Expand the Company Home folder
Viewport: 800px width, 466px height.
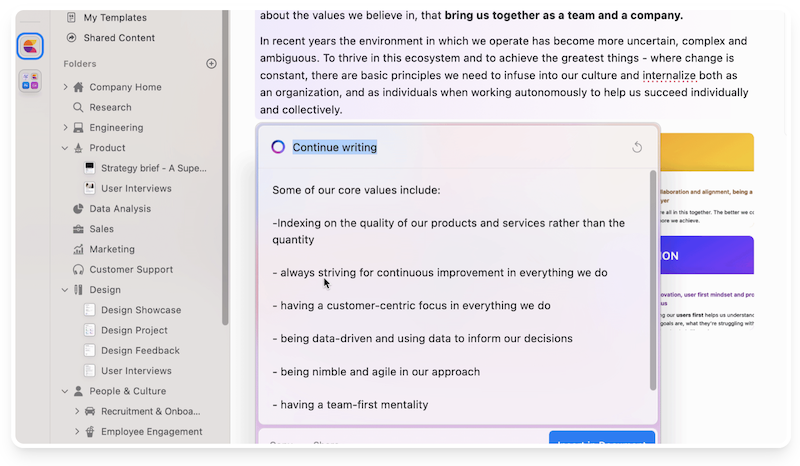[66, 87]
